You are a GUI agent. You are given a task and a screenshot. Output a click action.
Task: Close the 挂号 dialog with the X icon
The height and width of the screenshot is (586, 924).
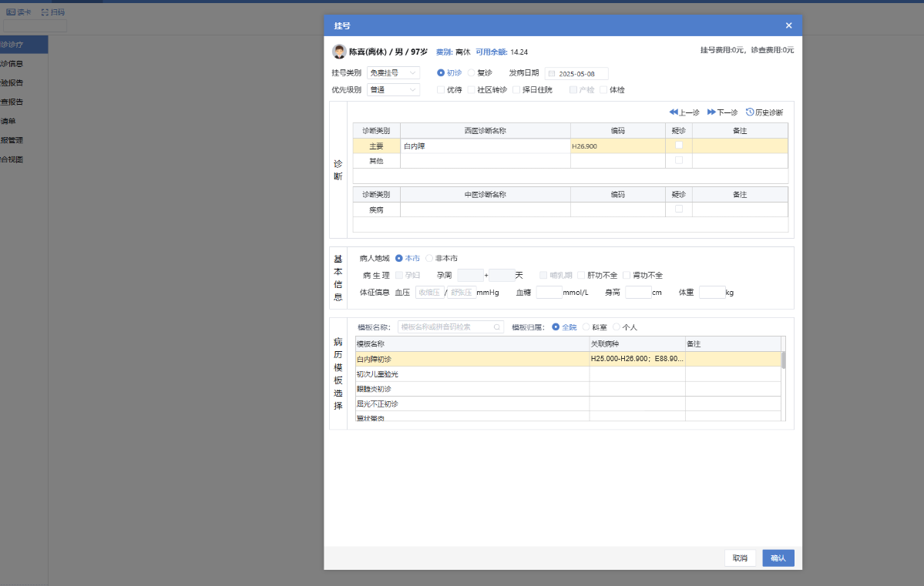pos(788,25)
